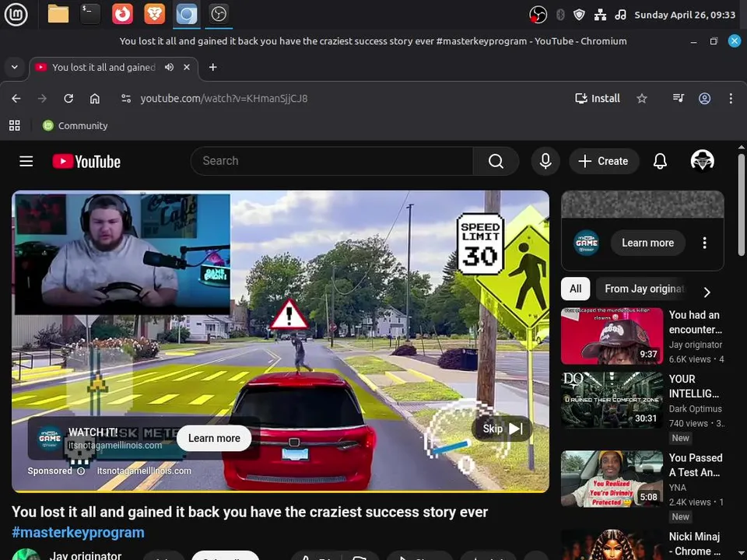Go to the browser home page
The height and width of the screenshot is (560, 747).
point(95,99)
